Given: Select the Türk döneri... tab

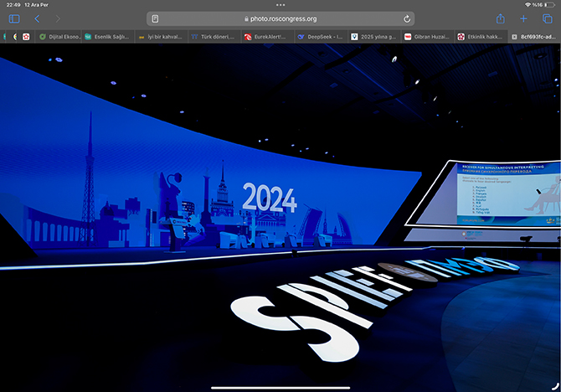Looking at the screenshot, I should tap(214, 37).
